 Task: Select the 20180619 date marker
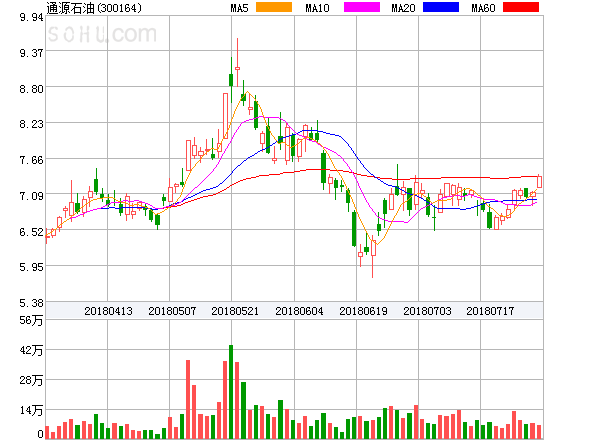(363, 311)
